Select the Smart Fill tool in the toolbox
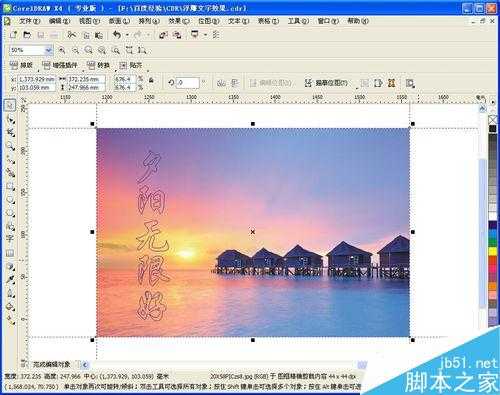Viewport: 500px width, 395px height. (x=10, y=173)
